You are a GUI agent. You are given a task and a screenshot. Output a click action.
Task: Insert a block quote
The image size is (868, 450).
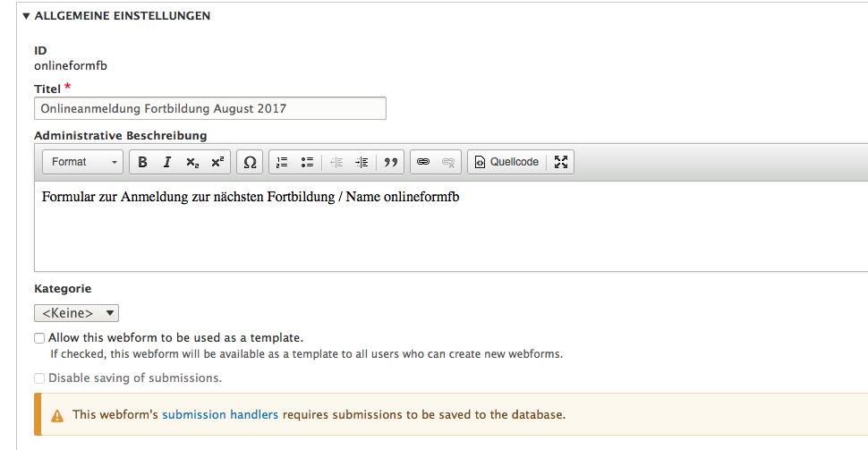tap(391, 162)
